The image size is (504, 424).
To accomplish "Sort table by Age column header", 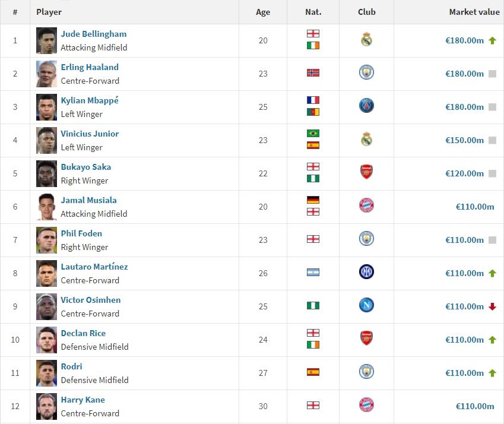I will point(263,12).
